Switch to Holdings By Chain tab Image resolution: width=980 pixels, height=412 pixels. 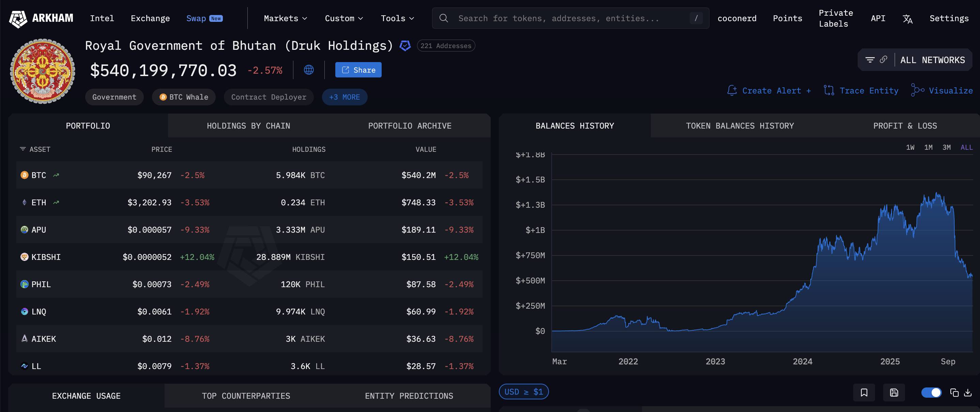[248, 126]
